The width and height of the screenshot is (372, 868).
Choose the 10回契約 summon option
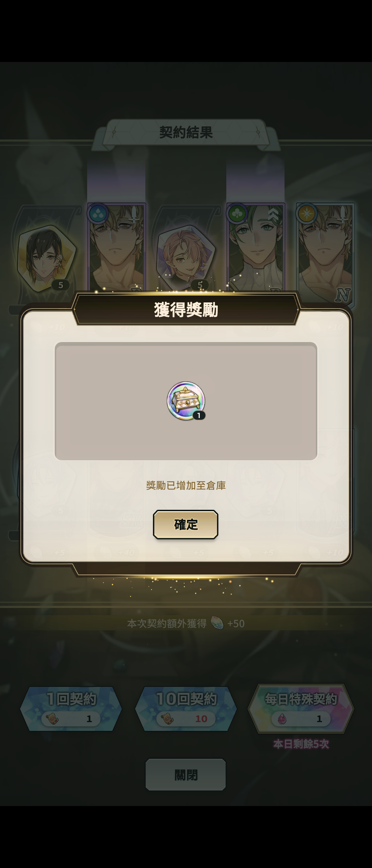point(186,709)
